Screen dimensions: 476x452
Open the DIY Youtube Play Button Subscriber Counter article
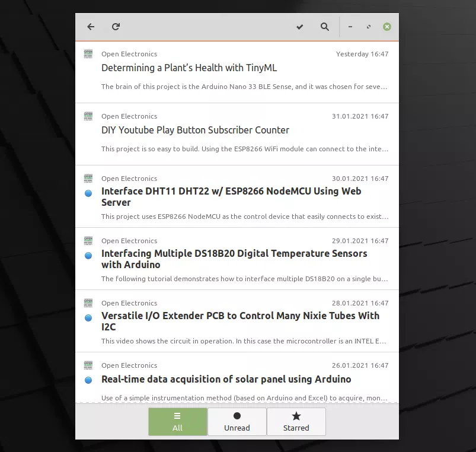(x=196, y=130)
